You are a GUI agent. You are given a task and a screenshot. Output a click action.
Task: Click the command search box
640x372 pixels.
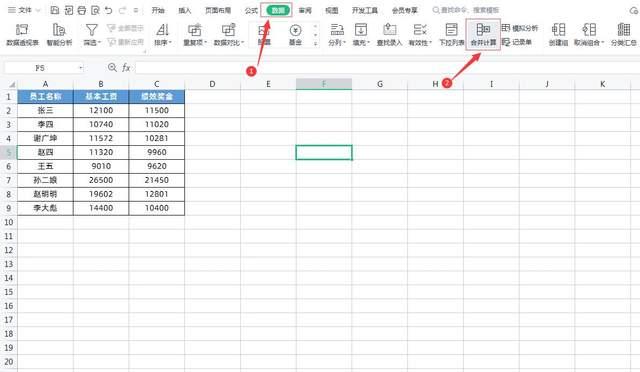pyautogui.click(x=466, y=10)
